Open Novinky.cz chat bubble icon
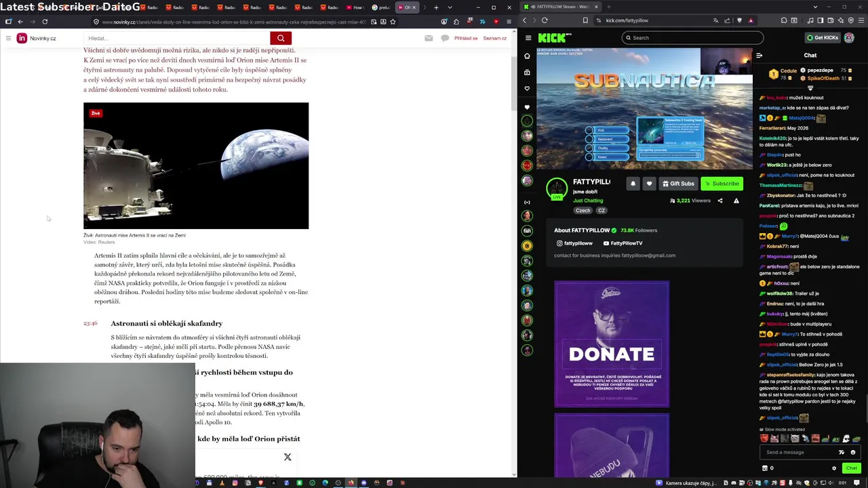The height and width of the screenshot is (488, 868). tap(445, 38)
